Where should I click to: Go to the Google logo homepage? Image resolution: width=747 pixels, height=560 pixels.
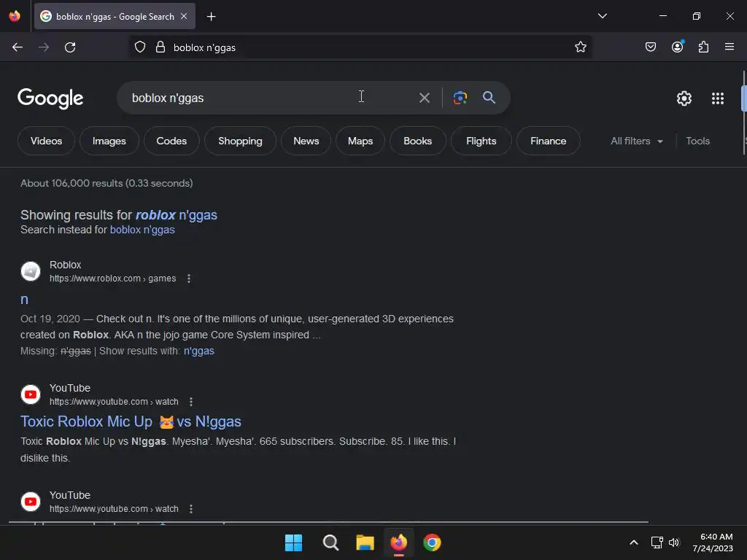[x=50, y=98]
